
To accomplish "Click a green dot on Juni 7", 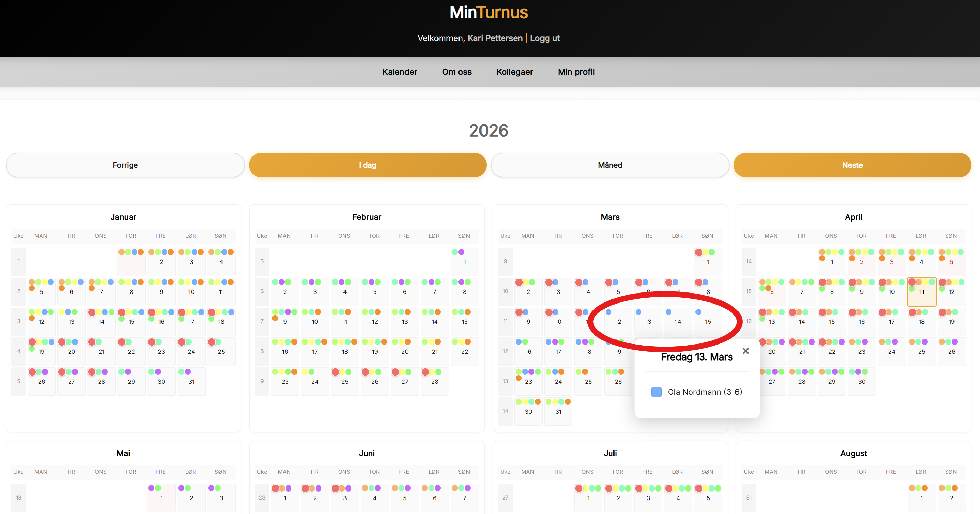I will coord(462,488).
